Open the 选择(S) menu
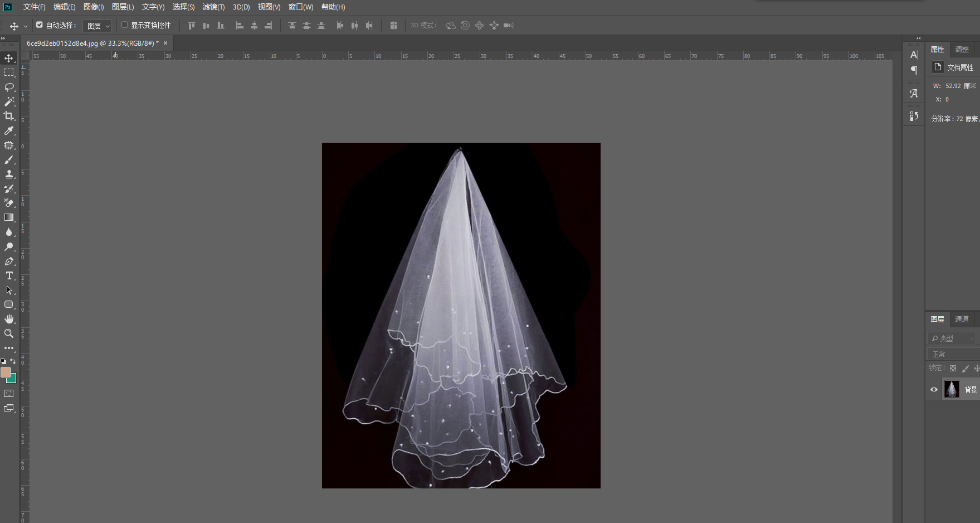Screen dimensions: 980x523 pos(183,7)
